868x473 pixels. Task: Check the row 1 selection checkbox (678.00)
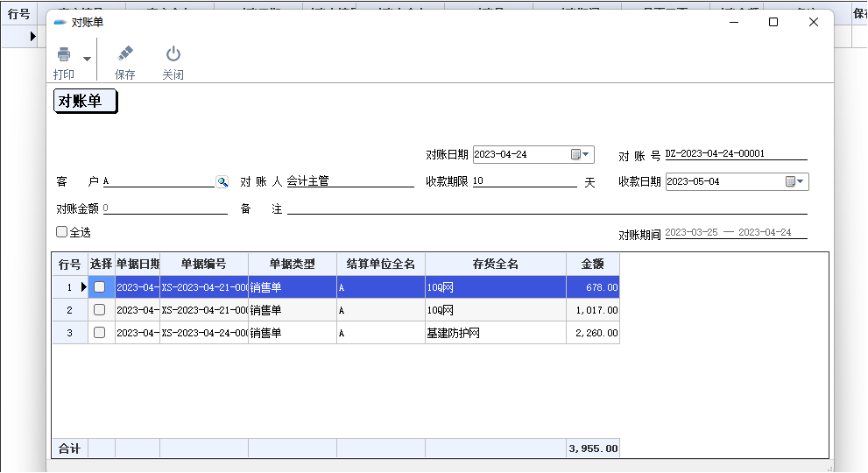[x=100, y=287]
